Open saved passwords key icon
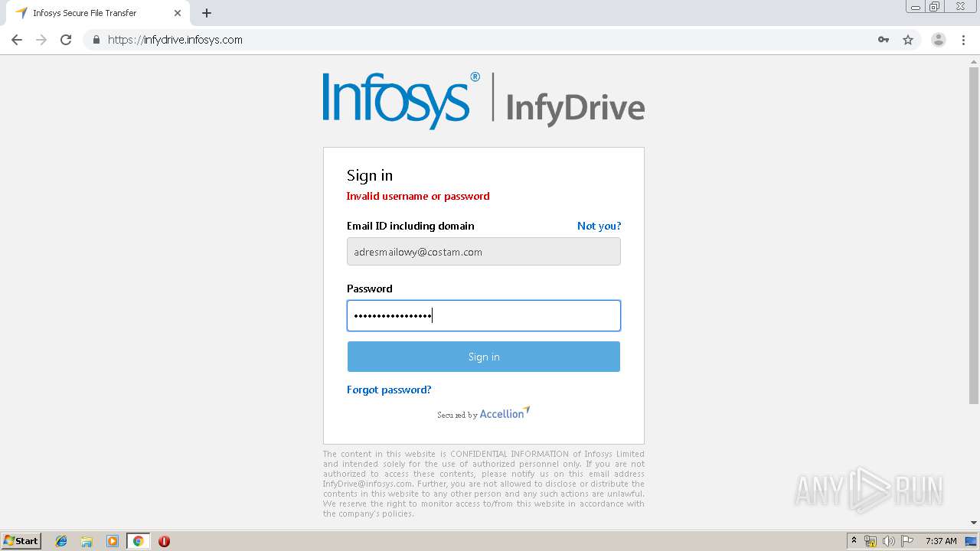980x551 pixels. click(x=883, y=40)
